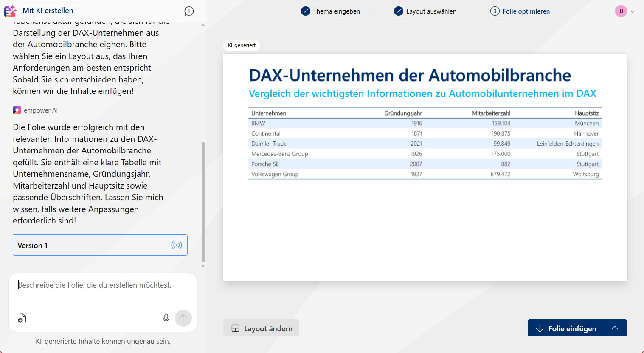Click the Mitarbeiterzahl column header
The width and height of the screenshot is (644, 353).
(491, 113)
